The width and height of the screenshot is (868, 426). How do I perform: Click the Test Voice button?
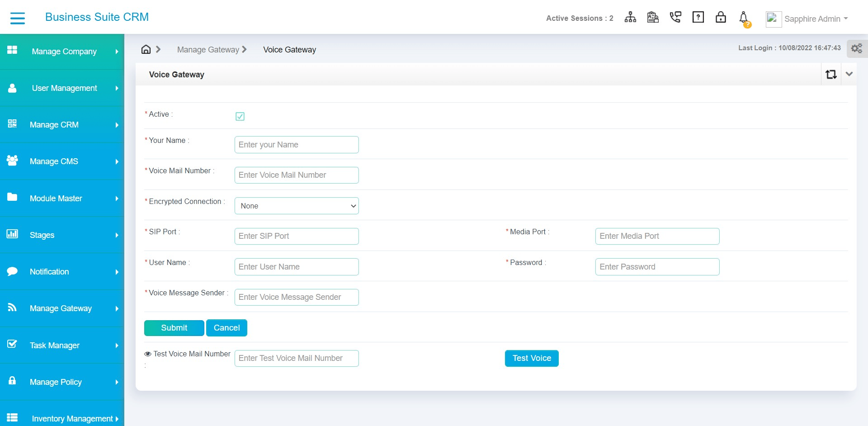tap(532, 358)
